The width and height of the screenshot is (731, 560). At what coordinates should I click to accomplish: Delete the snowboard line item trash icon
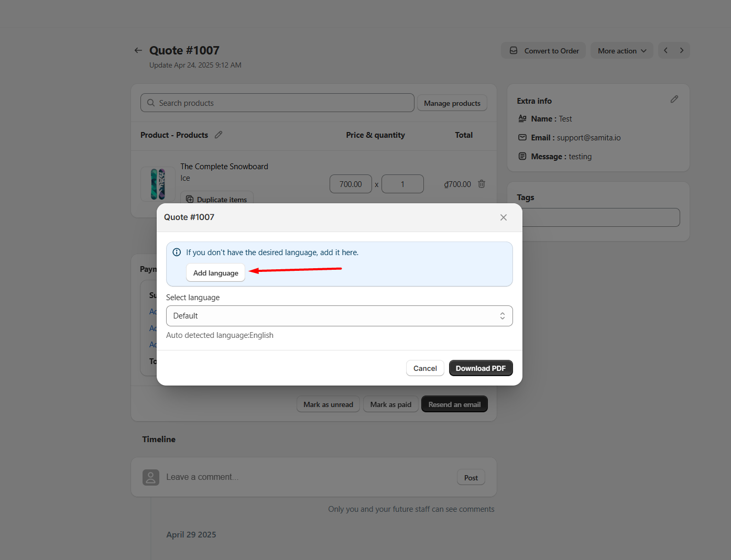tap(482, 184)
